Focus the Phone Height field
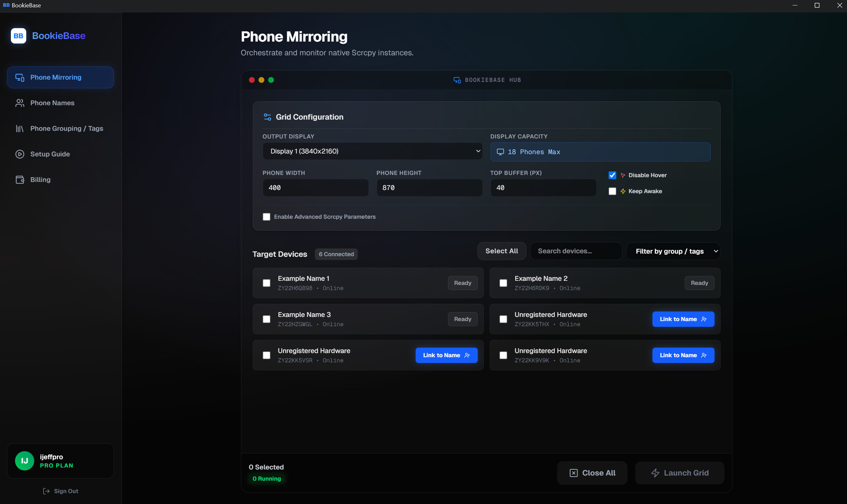 pos(429,188)
